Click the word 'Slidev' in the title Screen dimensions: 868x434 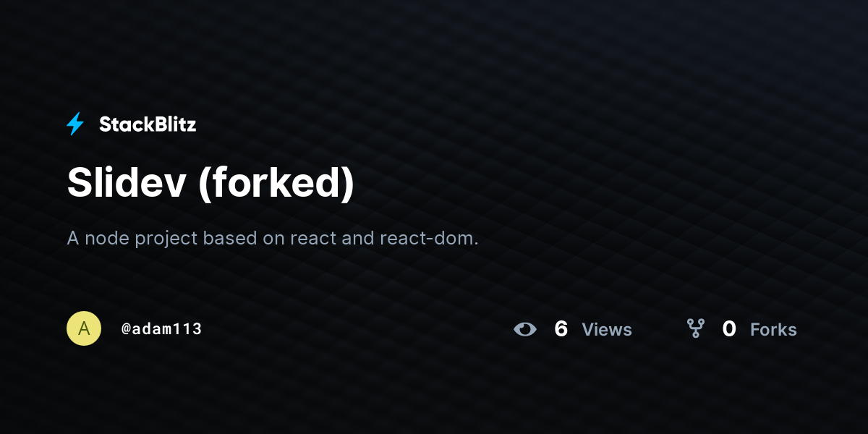pyautogui.click(x=127, y=182)
